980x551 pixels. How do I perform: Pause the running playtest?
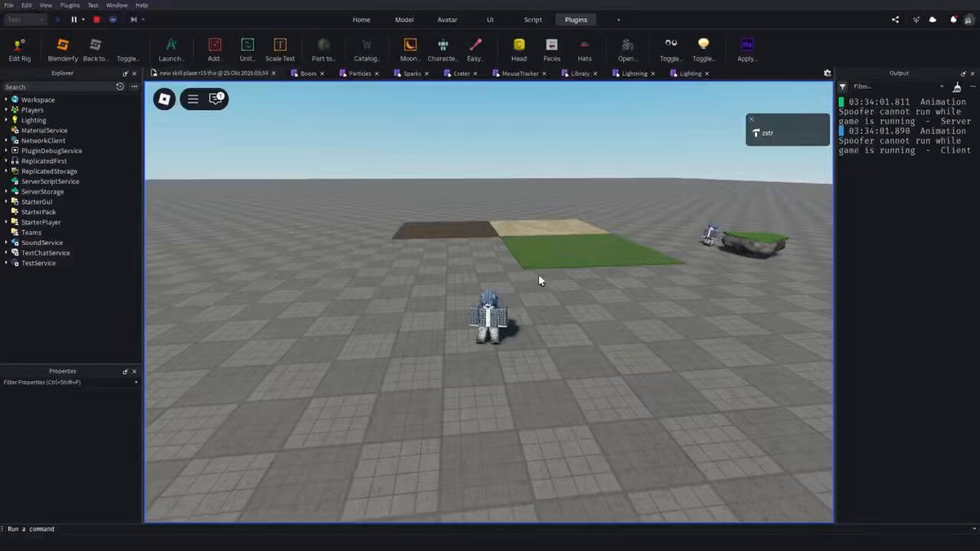click(73, 20)
